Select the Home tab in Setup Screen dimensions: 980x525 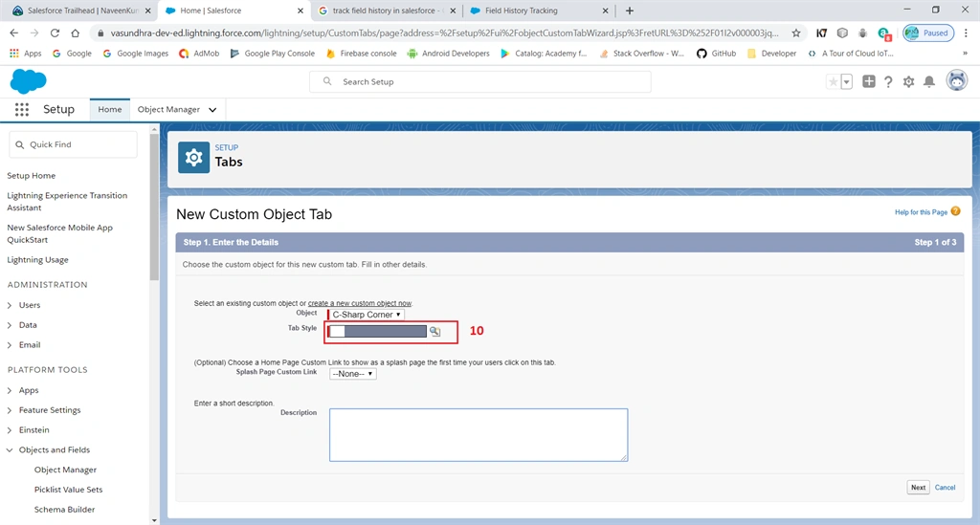click(x=110, y=109)
